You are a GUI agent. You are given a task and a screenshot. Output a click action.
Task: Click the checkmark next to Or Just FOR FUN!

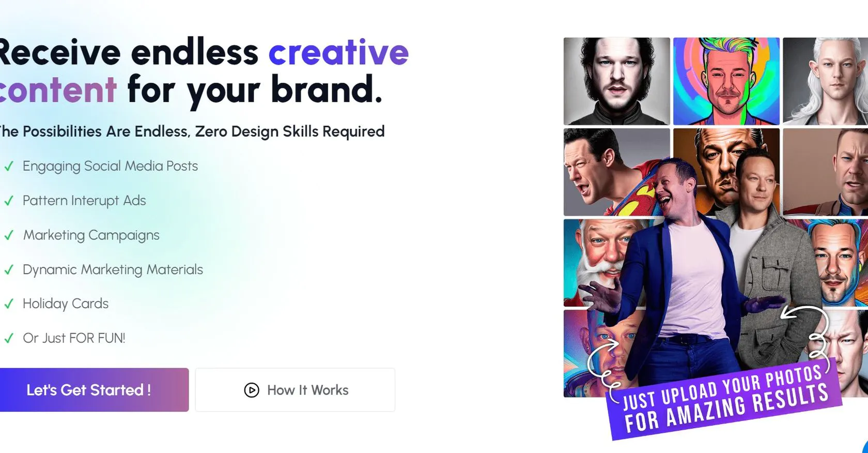9,339
